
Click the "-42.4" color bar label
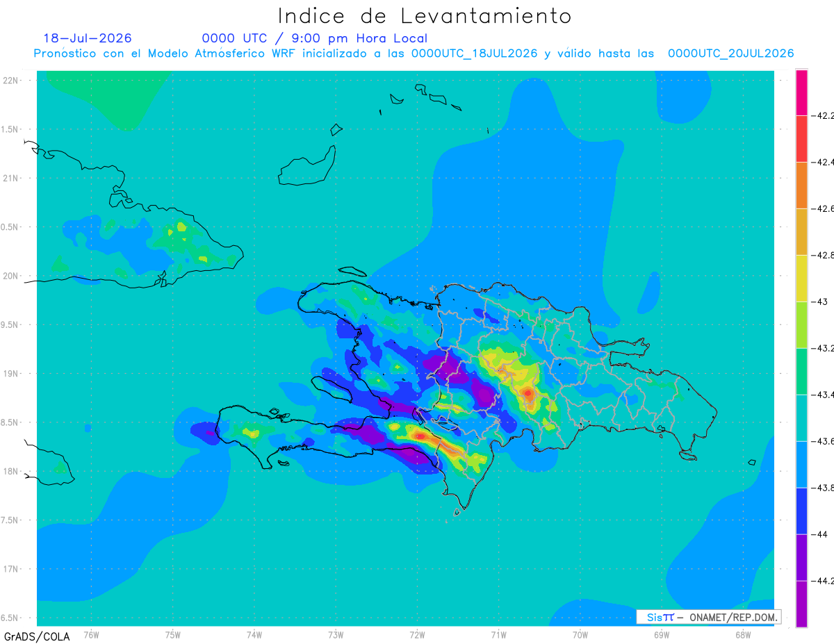click(x=822, y=162)
